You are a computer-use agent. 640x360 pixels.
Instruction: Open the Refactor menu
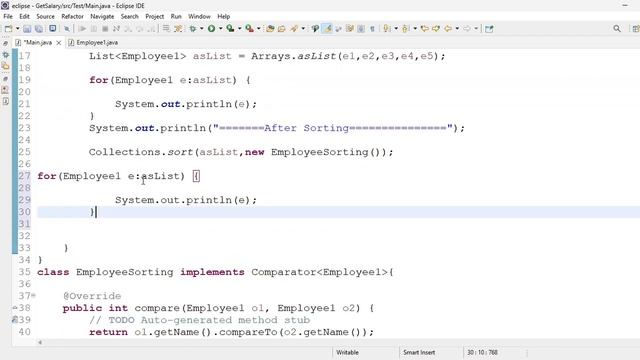coord(72,16)
